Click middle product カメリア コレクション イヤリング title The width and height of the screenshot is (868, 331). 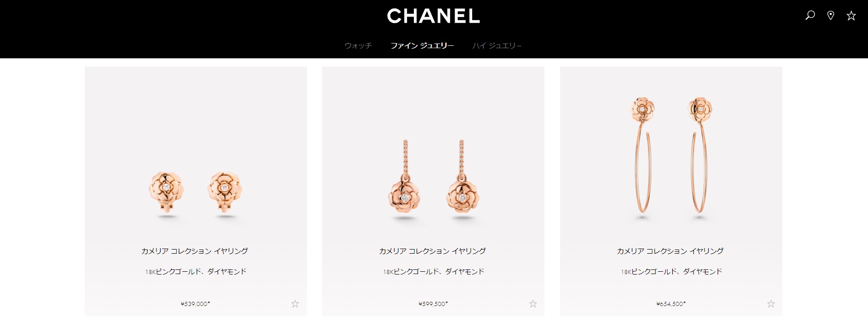(432, 251)
